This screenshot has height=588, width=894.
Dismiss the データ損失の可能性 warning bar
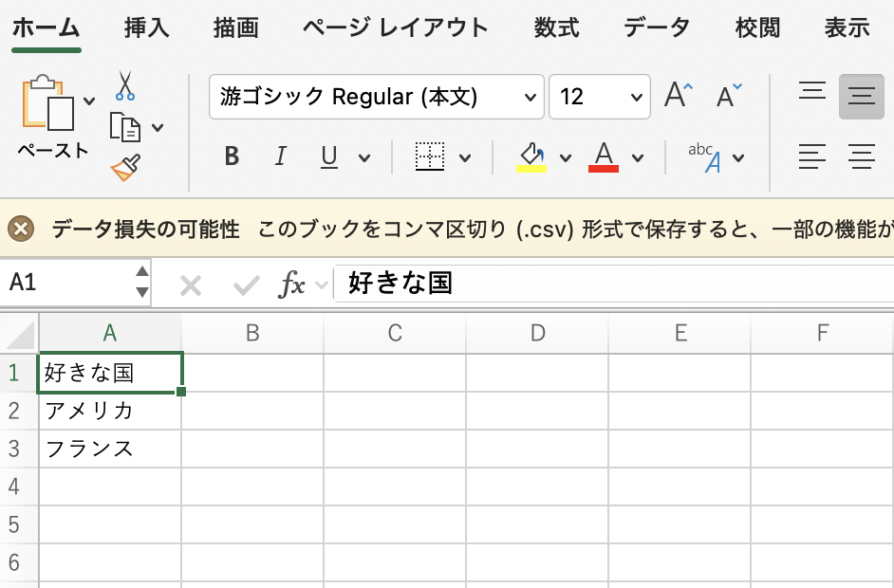click(x=21, y=229)
